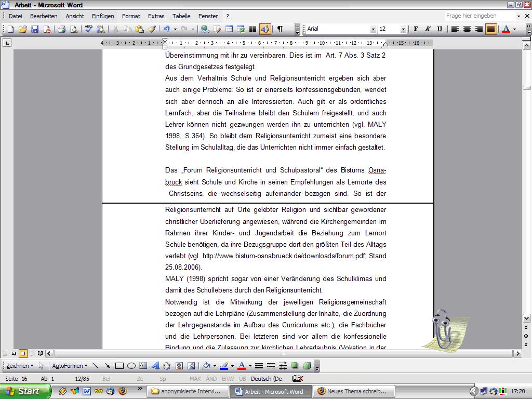
Task: Open the Arial font name dropdown
Action: pyautogui.click(x=373, y=29)
